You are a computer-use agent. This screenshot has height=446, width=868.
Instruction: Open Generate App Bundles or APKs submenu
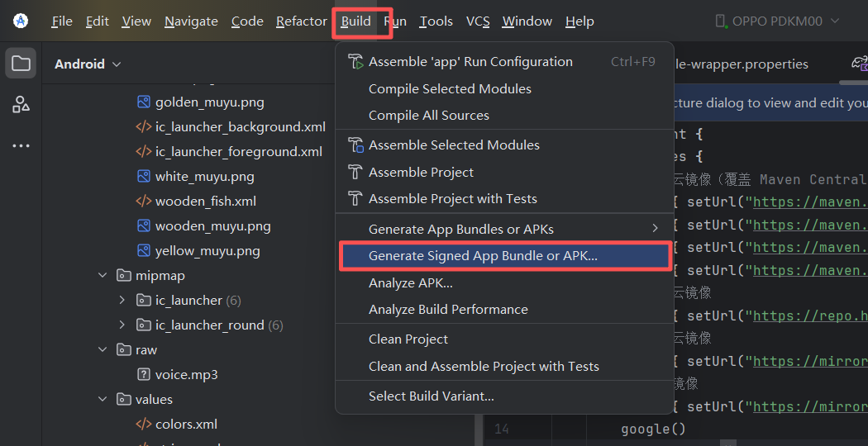[461, 229]
